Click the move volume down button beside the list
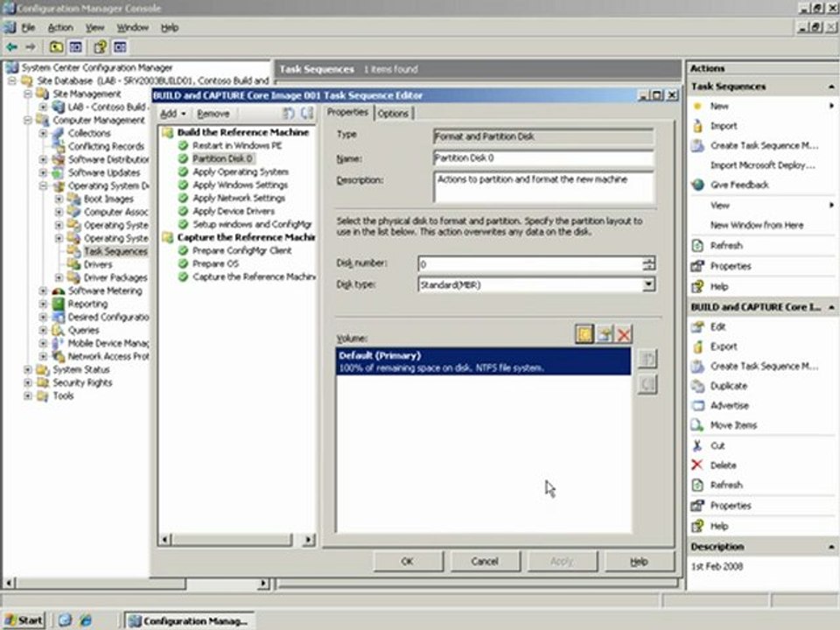 [647, 383]
